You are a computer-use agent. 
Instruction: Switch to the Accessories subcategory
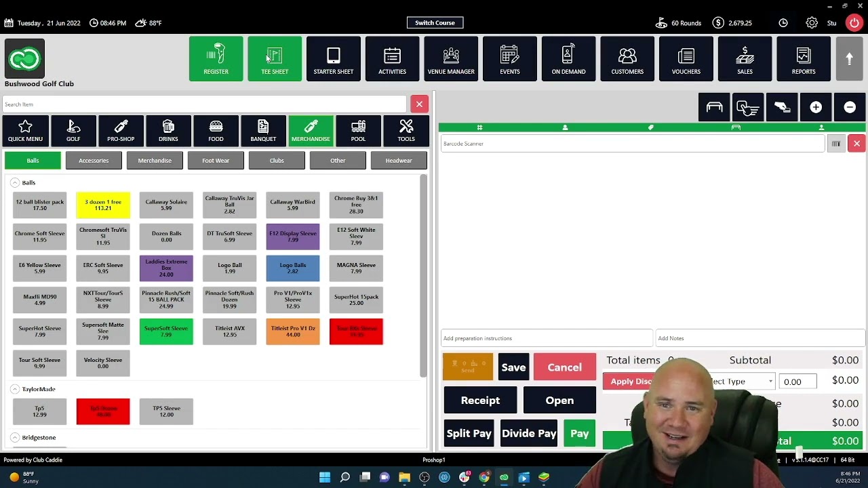click(94, 161)
